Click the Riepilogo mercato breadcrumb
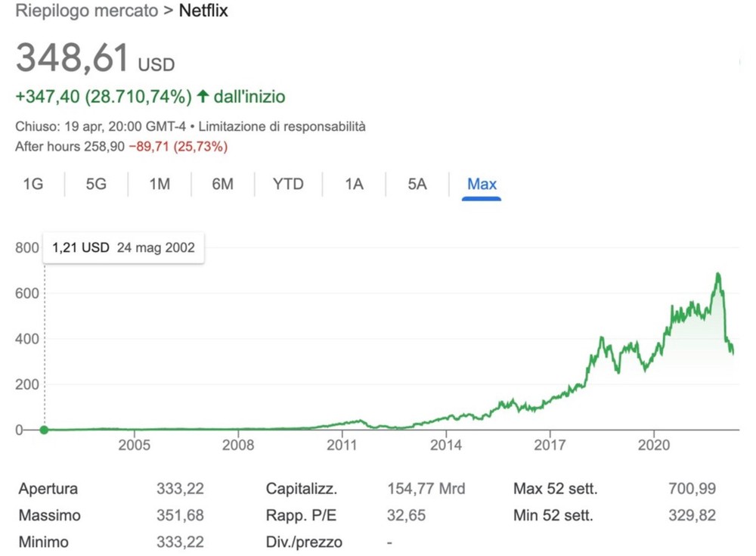Screen dimensions: 756x556 click(88, 11)
